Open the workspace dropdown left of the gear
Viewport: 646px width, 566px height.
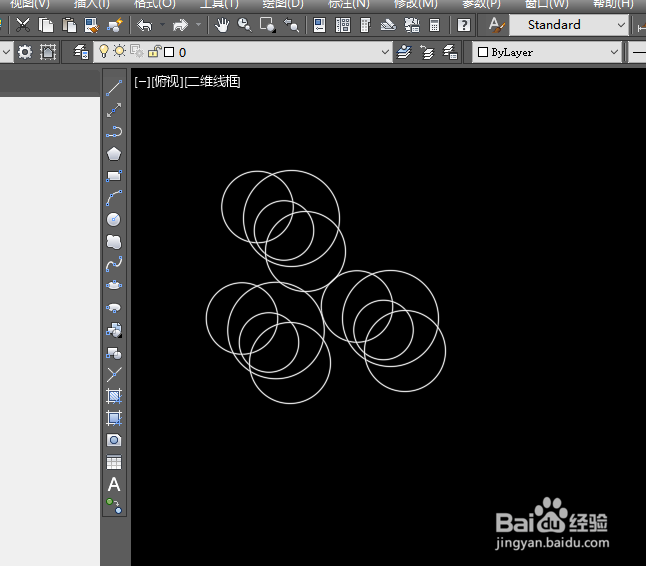(6, 52)
